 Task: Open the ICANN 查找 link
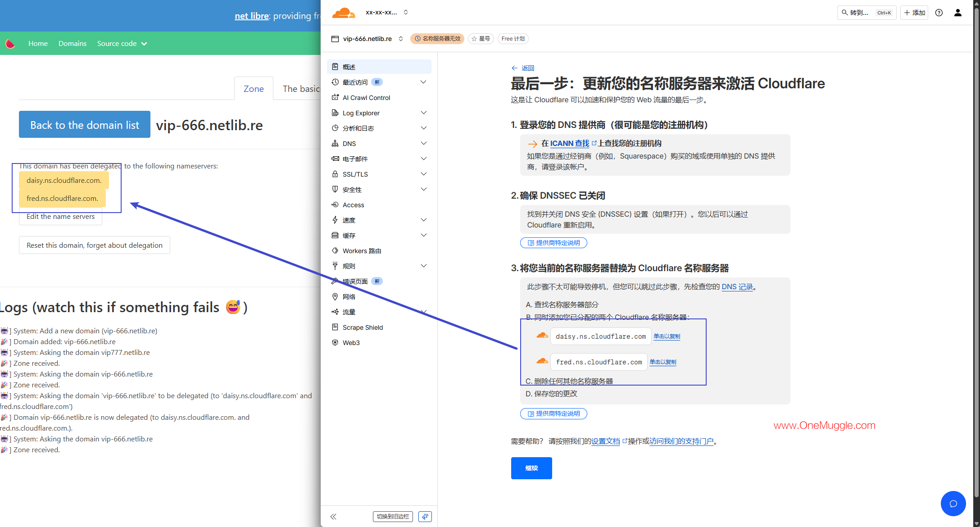click(569, 143)
